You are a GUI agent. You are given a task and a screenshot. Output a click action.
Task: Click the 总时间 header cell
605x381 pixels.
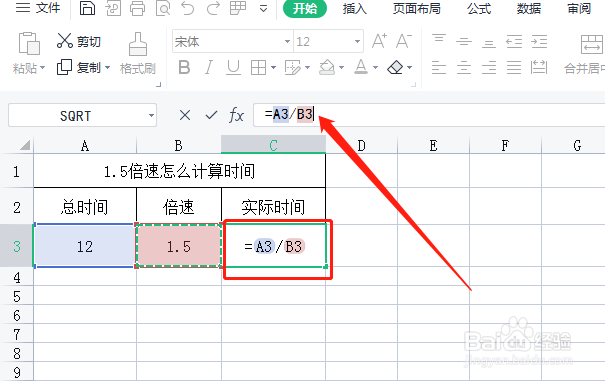(85, 207)
